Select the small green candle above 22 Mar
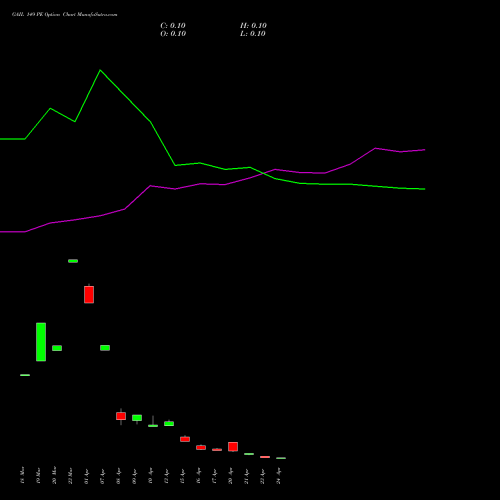Viewport: 500px width, 500px height. coord(73,261)
